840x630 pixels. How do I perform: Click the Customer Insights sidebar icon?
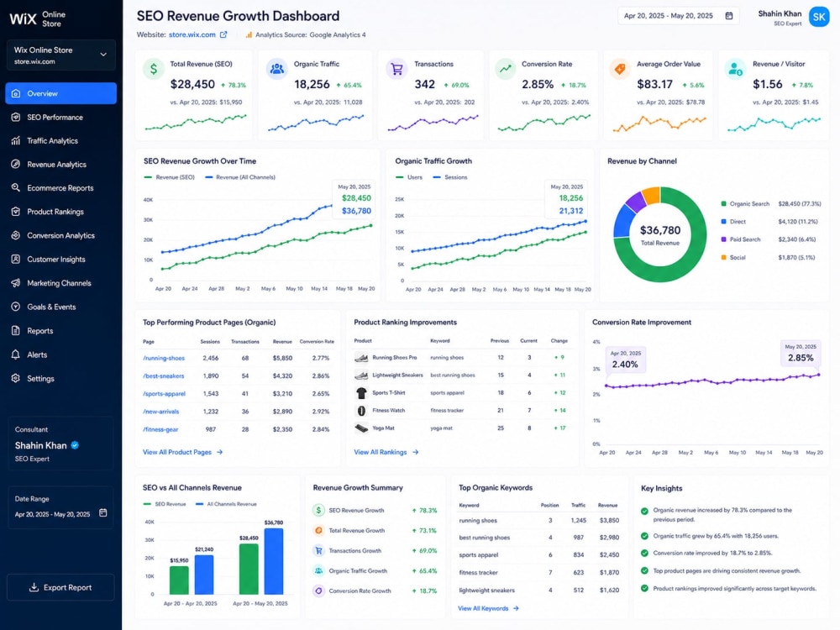tap(15, 259)
